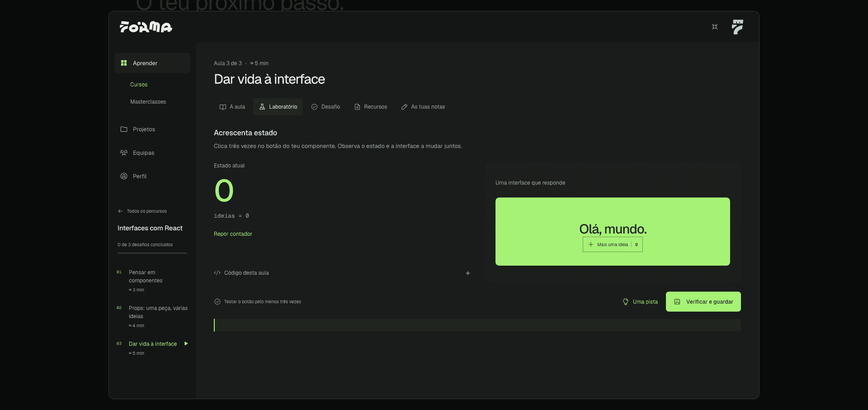Click Verificar e guardar button

(703, 302)
